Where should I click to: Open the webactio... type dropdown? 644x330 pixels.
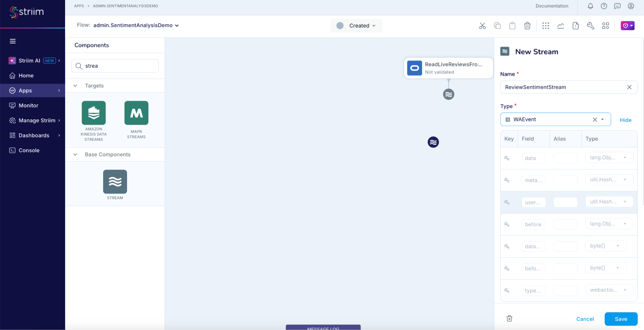[609, 290]
